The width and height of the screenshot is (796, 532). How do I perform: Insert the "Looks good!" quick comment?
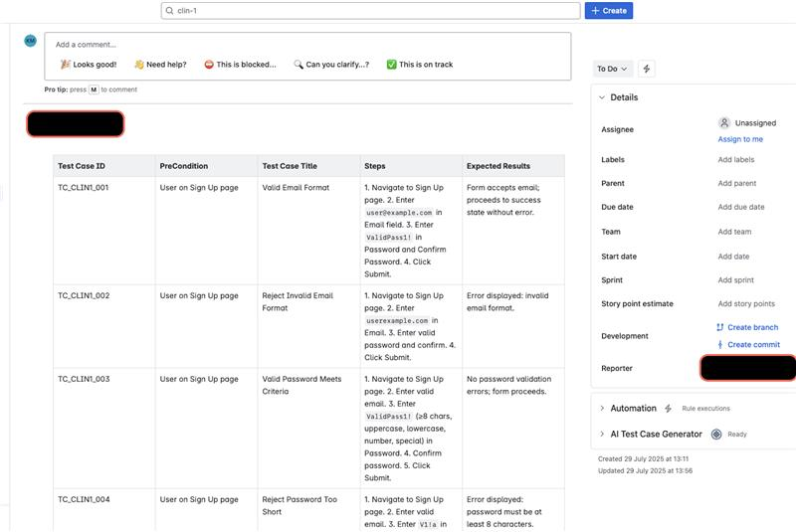(x=88, y=65)
